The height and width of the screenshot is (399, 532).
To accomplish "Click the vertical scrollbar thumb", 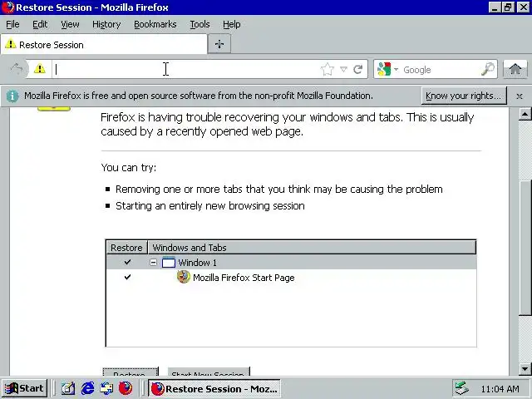I will 525,248.
